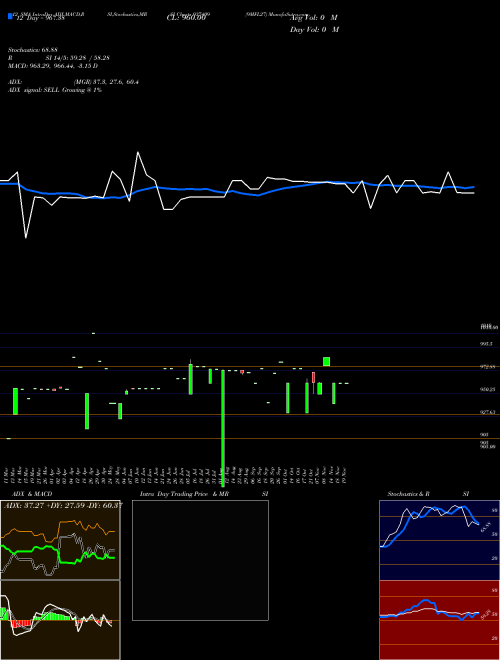Click the empty Intra Day Trading Price chart box
Image resolution: width=500 pixels, height=660 pixels.
(200, 560)
